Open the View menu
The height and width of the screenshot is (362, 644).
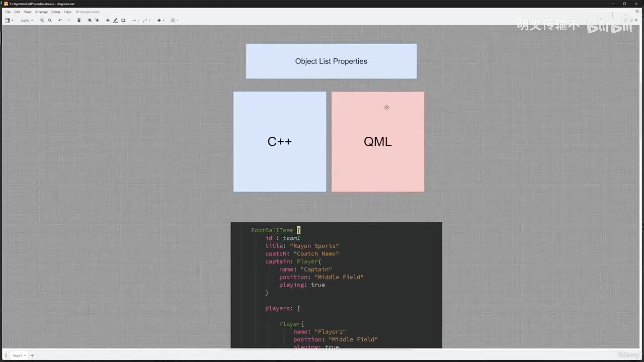click(27, 12)
